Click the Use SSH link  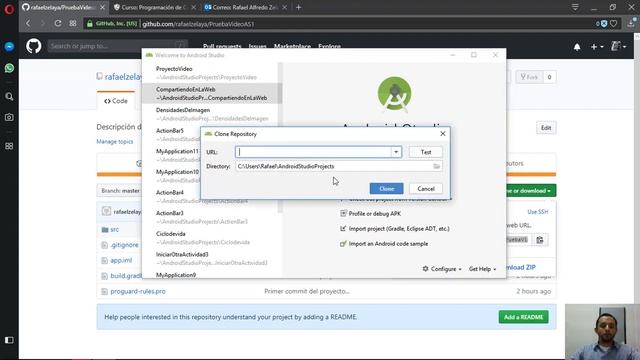[x=538, y=212]
